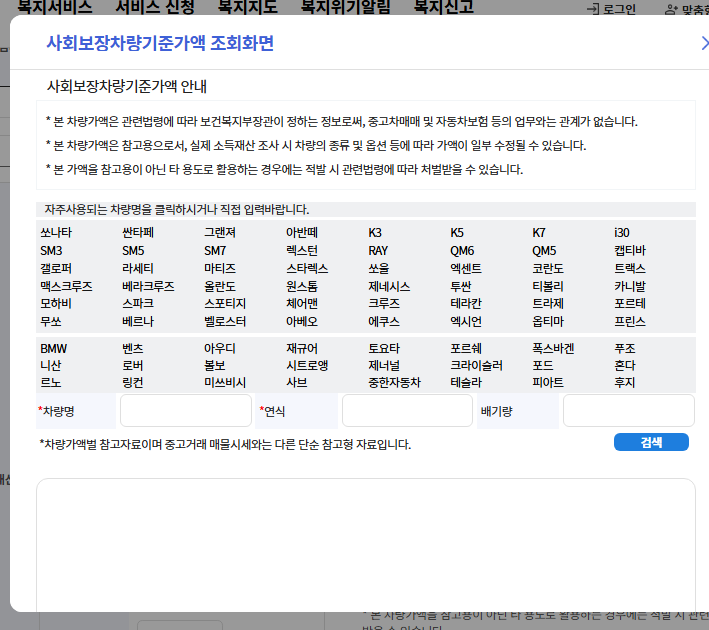709x630 pixels.
Task: Pick SM3 vehicle name
Action: [x=51, y=251]
